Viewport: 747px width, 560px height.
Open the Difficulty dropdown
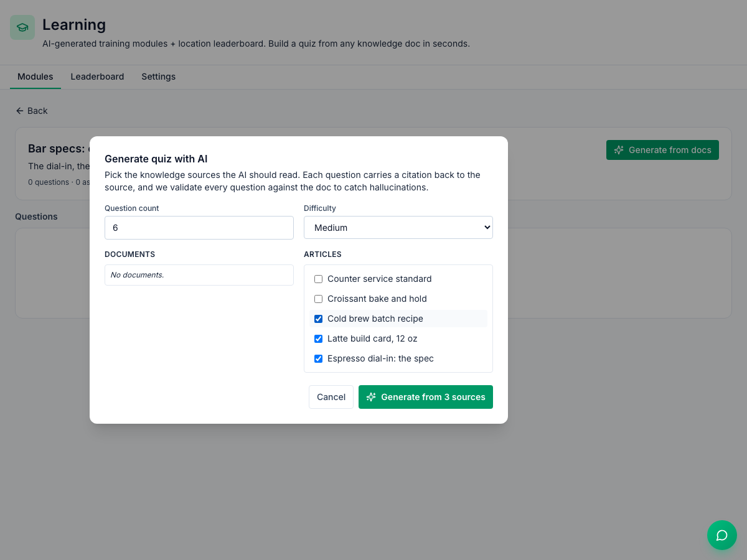[x=398, y=228]
